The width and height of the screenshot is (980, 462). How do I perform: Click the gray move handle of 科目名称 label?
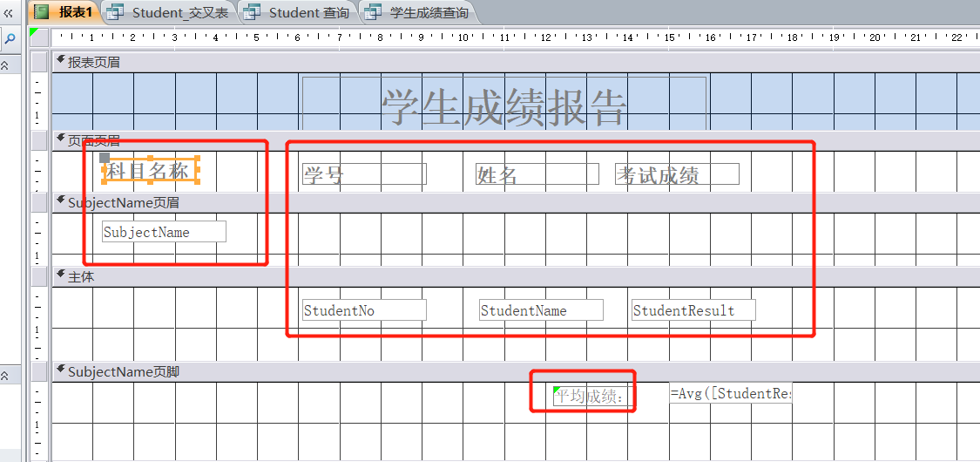[x=105, y=158]
